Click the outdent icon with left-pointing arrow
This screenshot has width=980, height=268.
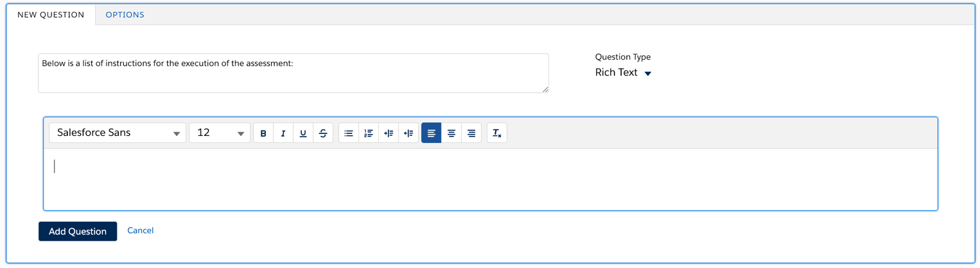pos(408,133)
